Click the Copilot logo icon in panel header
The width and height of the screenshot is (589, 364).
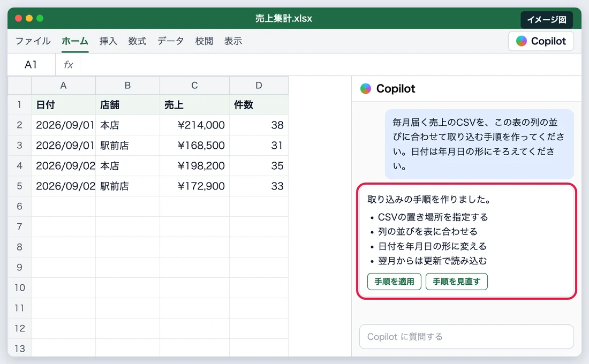pyautogui.click(x=366, y=89)
